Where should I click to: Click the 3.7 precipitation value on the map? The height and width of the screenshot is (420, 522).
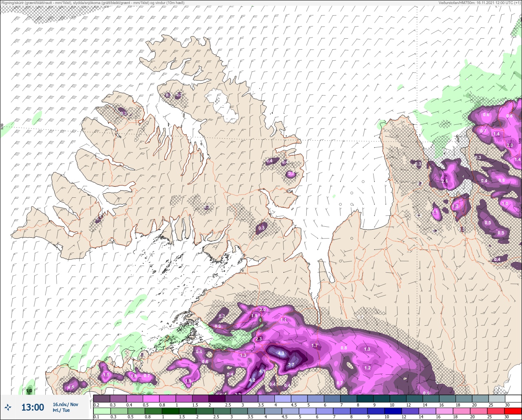point(291,365)
